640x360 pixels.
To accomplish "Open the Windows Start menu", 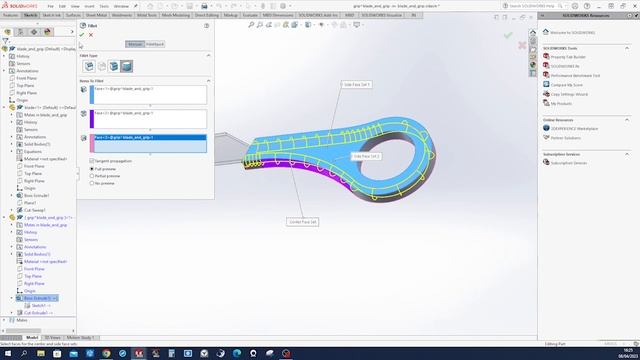I will click(8, 353).
